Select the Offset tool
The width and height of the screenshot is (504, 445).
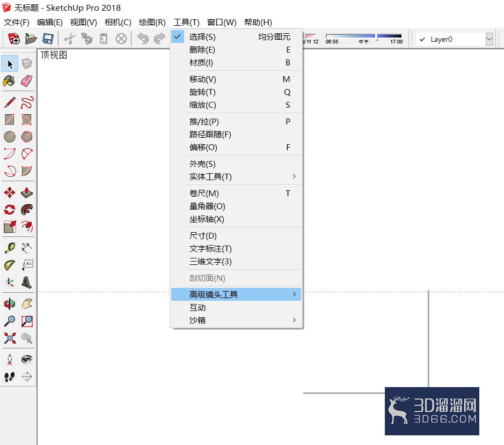click(x=27, y=227)
